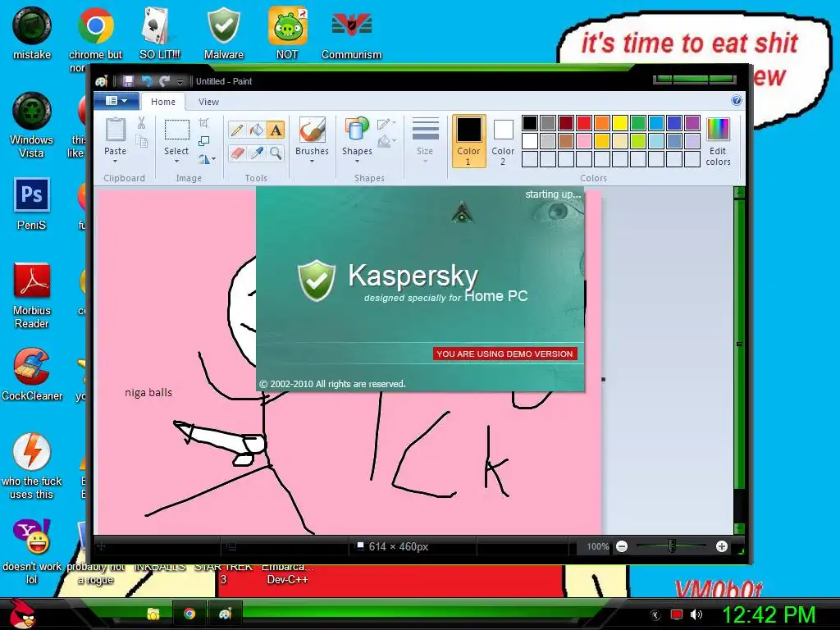
Task: Click the Crop icon in Image group
Action: pos(204,123)
